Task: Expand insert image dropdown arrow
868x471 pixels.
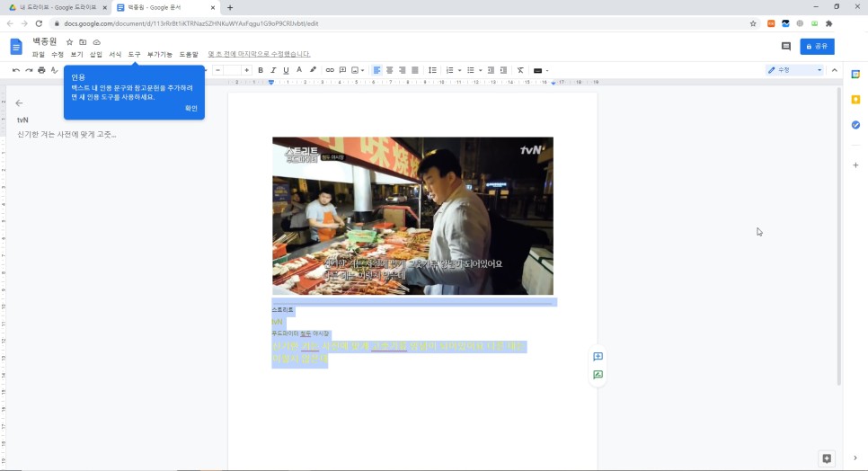Action: (x=363, y=70)
